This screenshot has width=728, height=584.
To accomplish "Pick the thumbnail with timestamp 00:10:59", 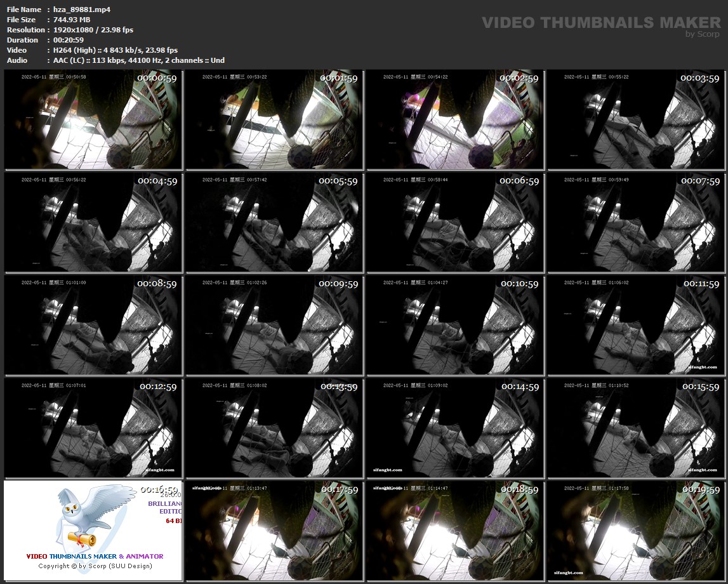I will [x=455, y=326].
